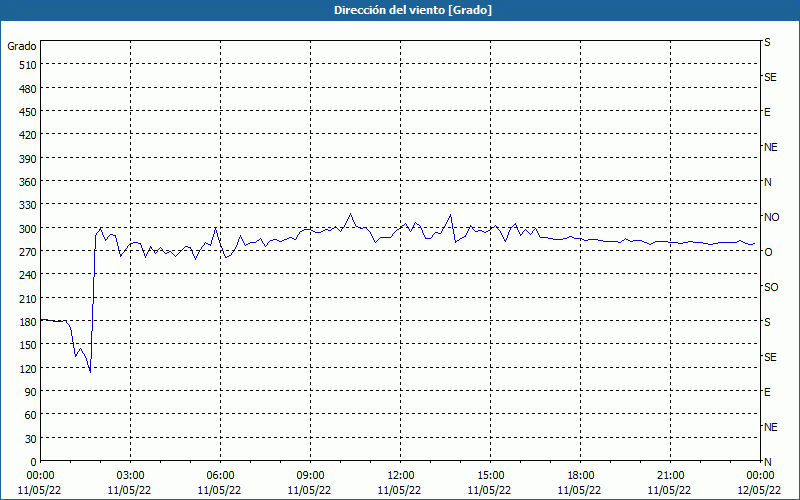Click the 03:00 time axis label
This screenshot has height=500, width=800.
[x=130, y=476]
